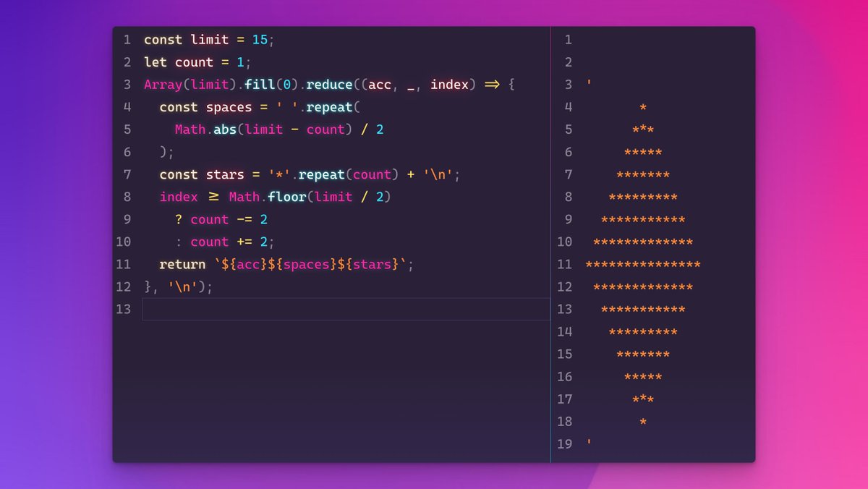Click the single star on output line 18
This screenshot has width=868, height=489.
pos(642,422)
